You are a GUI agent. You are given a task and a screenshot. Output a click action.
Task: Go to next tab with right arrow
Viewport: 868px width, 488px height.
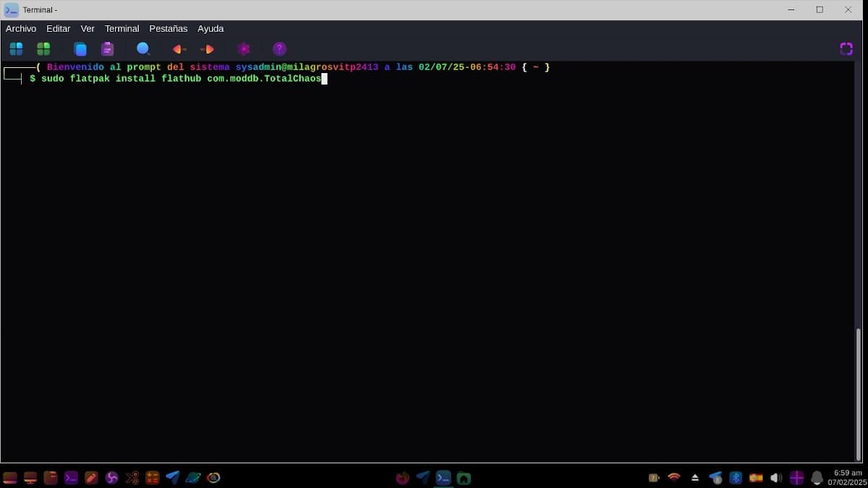click(x=207, y=49)
